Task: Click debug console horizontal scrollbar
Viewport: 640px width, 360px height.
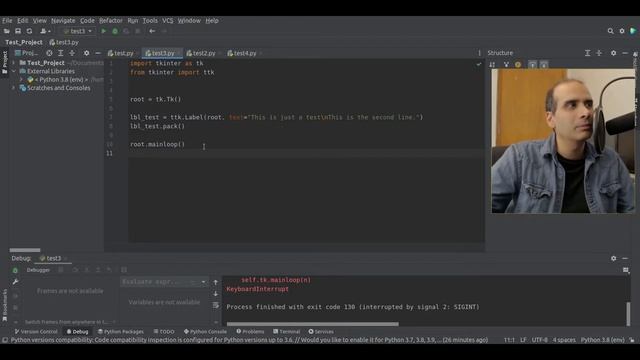Action: point(313,324)
